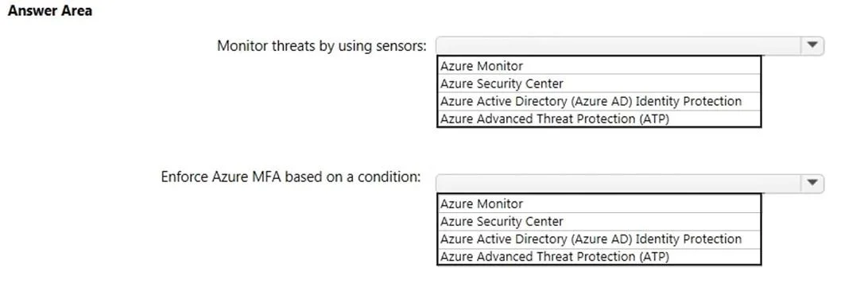Click the Enforce Azure MFA based on a condition label
The image size is (868, 299).
click(291, 177)
